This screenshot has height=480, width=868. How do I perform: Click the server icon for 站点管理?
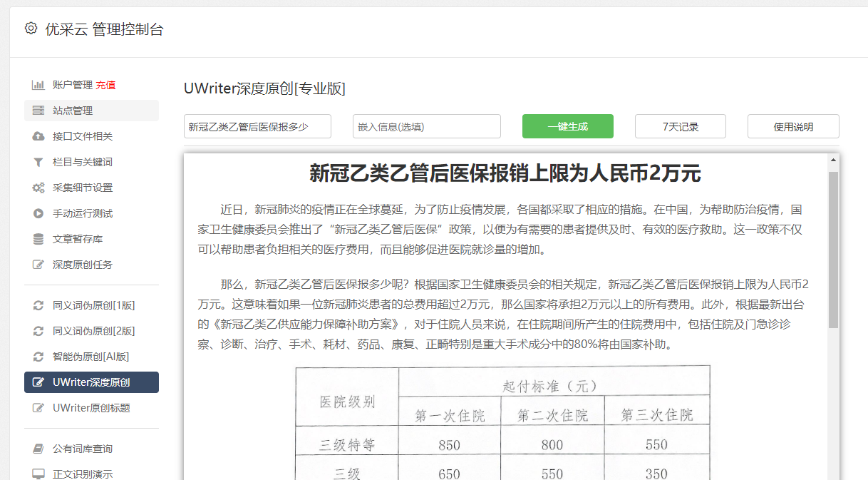click(x=38, y=111)
